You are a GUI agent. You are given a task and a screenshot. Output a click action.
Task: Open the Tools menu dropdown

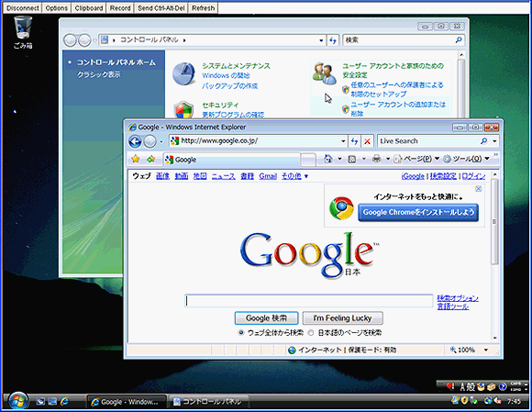pyautogui.click(x=466, y=159)
